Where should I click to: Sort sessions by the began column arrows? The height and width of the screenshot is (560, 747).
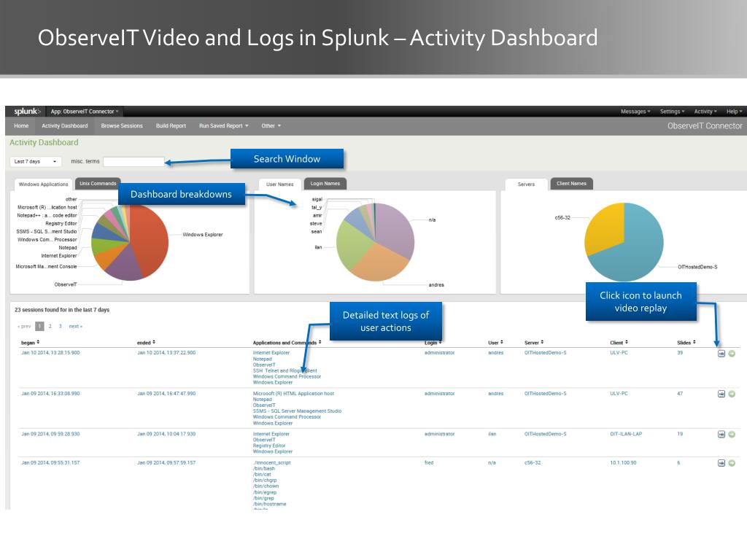click(38, 343)
